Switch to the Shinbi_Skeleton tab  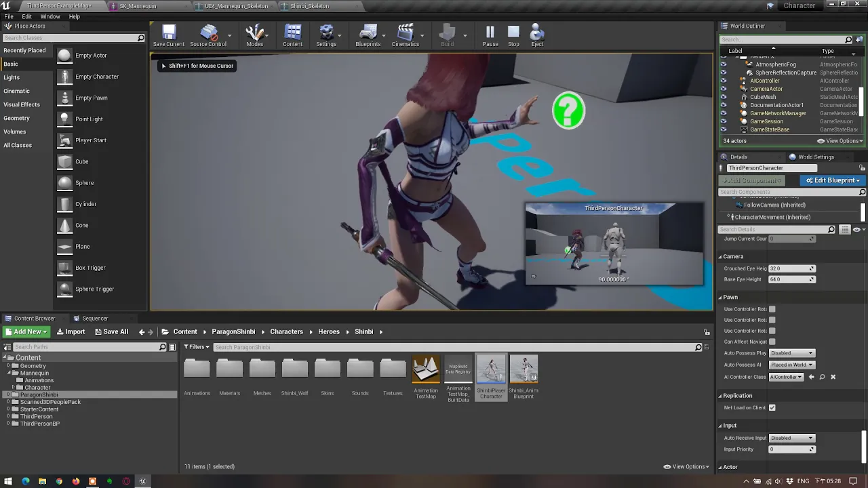coord(309,6)
